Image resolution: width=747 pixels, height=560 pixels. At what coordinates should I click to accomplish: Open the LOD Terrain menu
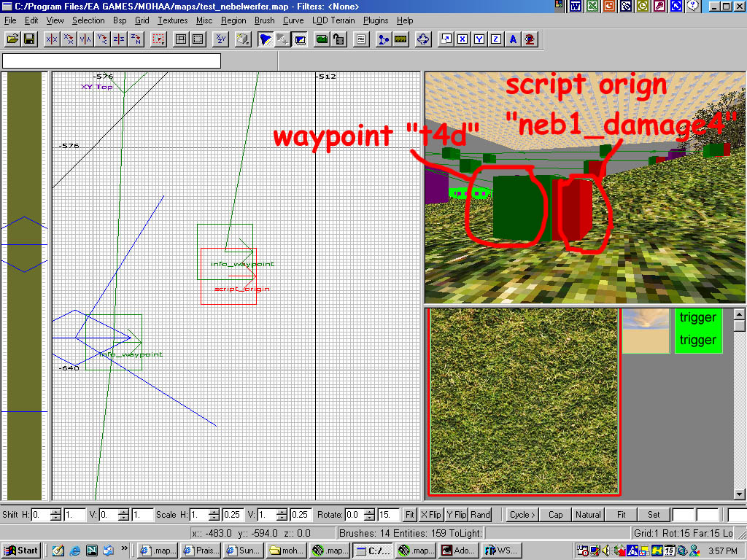coord(333,20)
